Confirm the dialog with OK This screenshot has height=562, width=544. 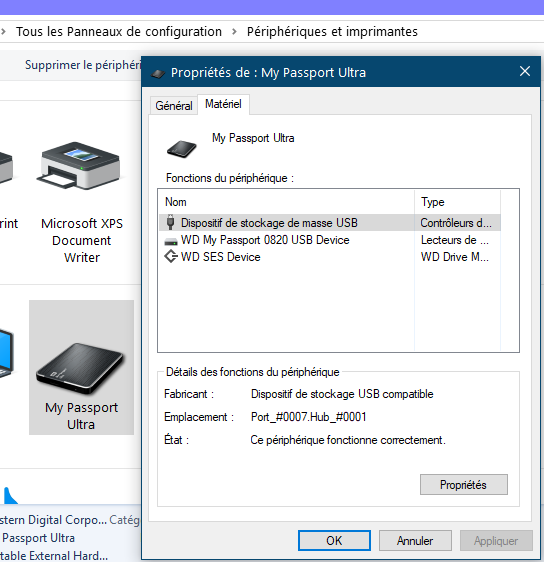pyautogui.click(x=334, y=540)
